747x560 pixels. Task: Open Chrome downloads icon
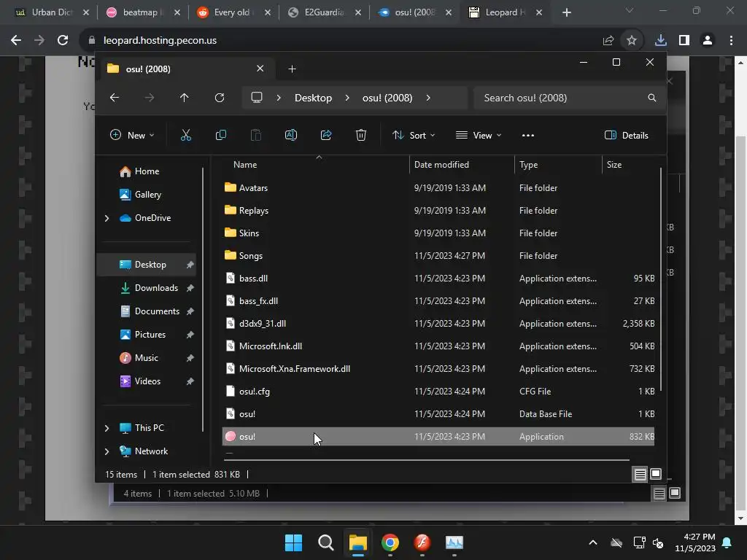pyautogui.click(x=661, y=41)
